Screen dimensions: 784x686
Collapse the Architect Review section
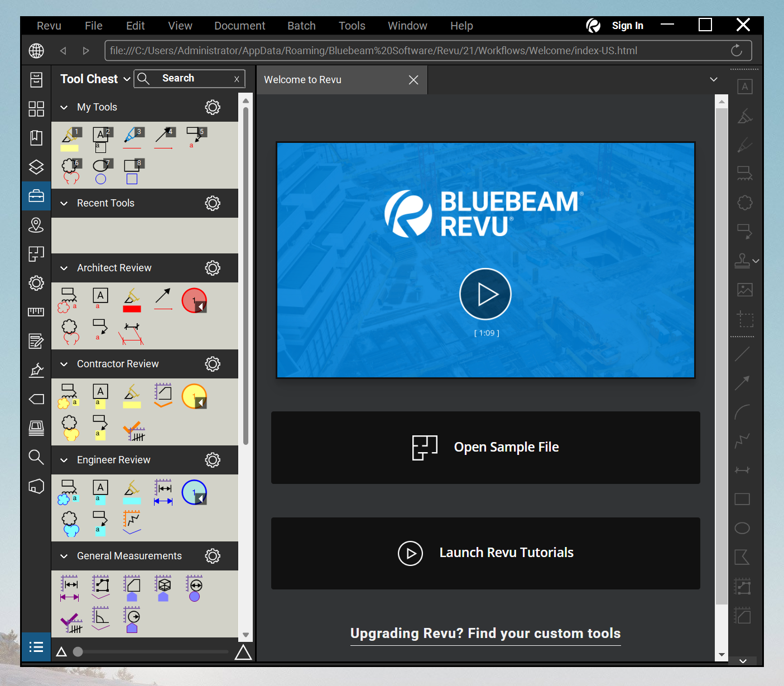(x=64, y=268)
